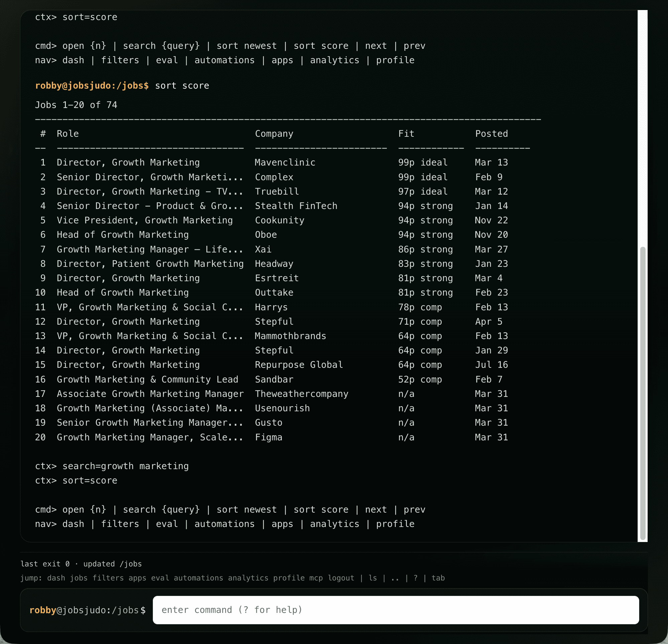This screenshot has height=644, width=668.
Task: Click 'ls' in the jump bar
Action: coord(373,578)
